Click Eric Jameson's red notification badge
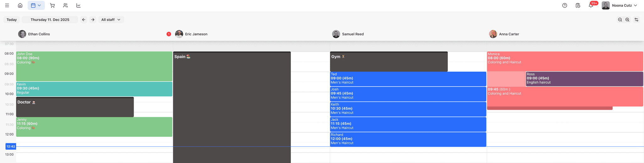The width and height of the screenshot is (644, 163). click(x=169, y=34)
